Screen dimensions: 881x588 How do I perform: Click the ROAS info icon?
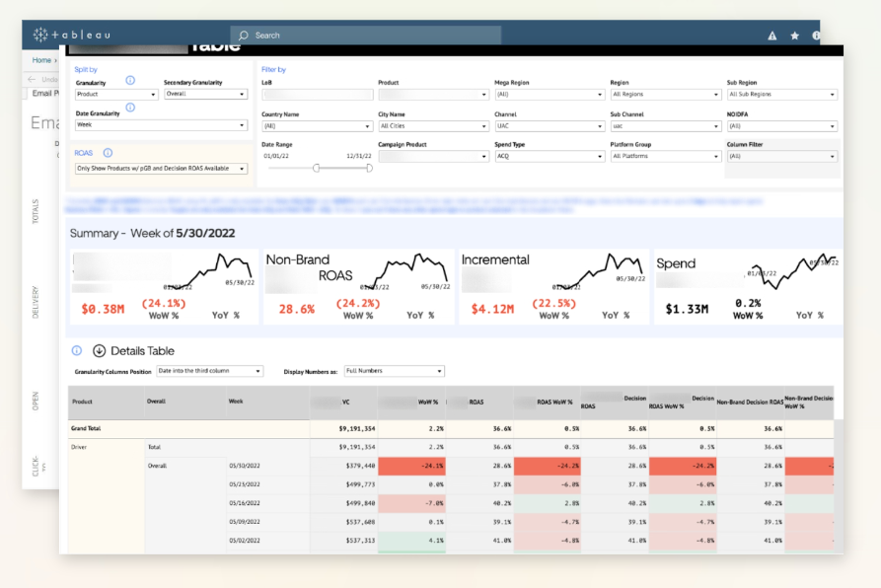(x=108, y=153)
